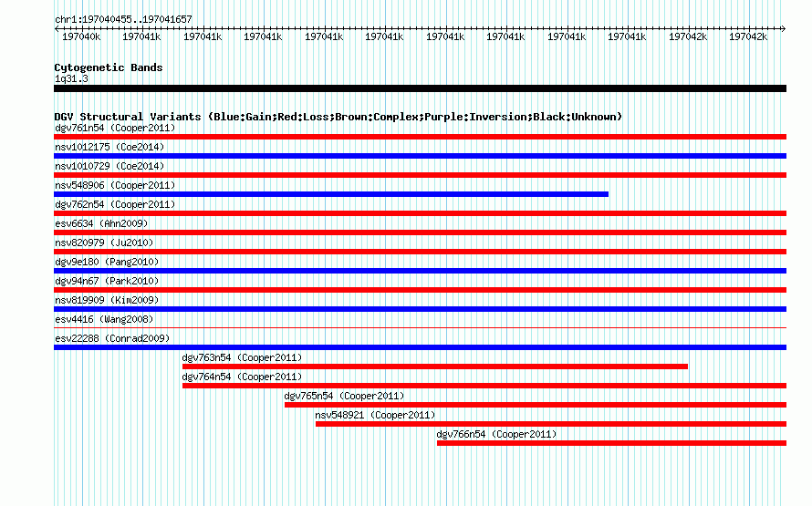Viewport: 812px width, 506px height.
Task: Select the red bar for dgv765n54
Action: coord(536,405)
